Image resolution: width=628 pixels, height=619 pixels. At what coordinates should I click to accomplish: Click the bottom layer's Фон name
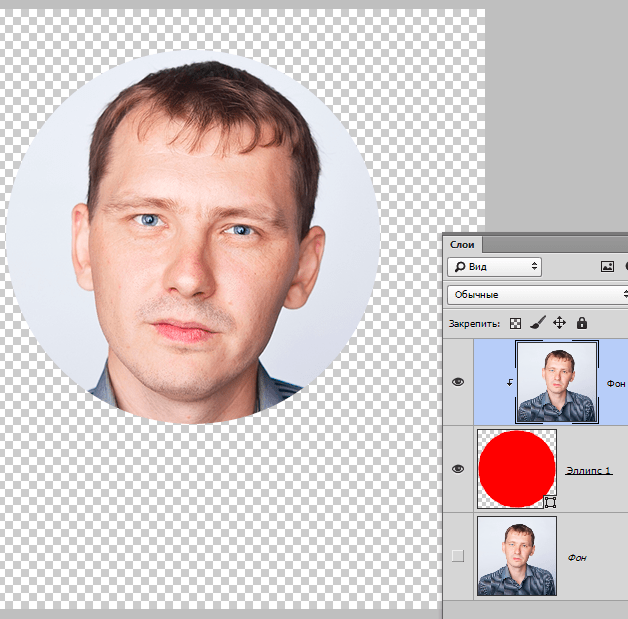coord(577,556)
